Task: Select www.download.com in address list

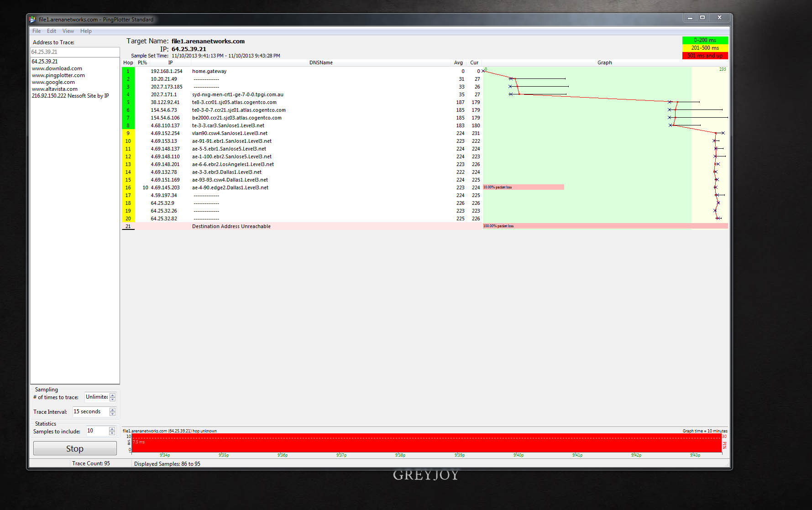Action: (57, 68)
